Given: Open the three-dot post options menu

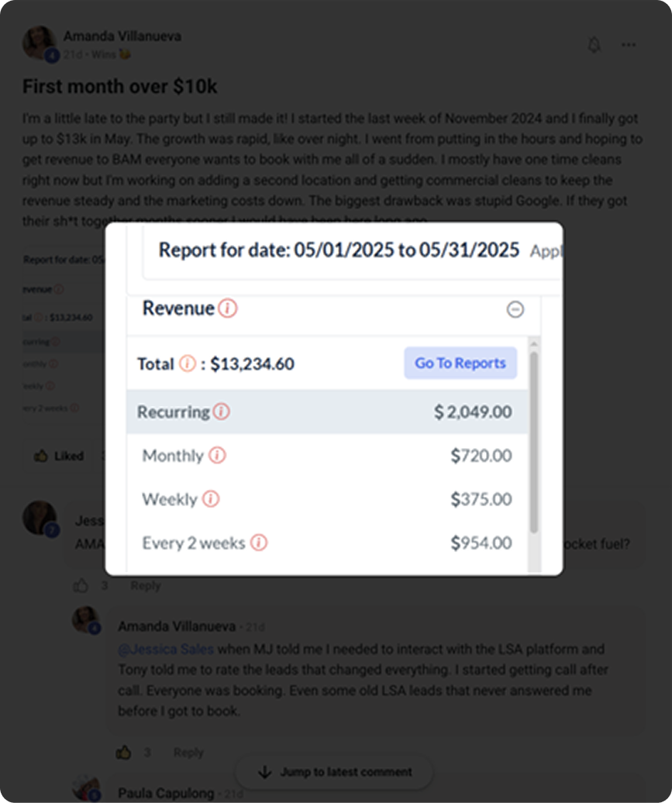Looking at the screenshot, I should (629, 45).
